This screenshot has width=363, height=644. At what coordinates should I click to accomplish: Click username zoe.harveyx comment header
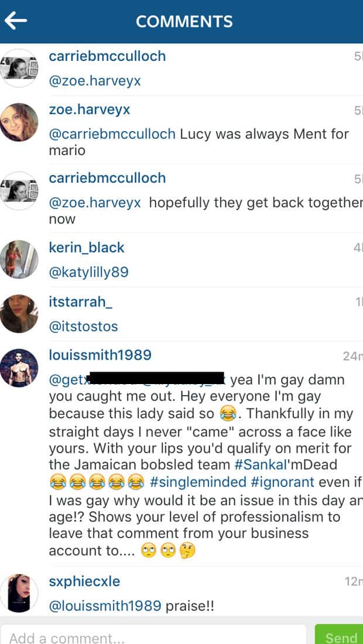pyautogui.click(x=90, y=109)
